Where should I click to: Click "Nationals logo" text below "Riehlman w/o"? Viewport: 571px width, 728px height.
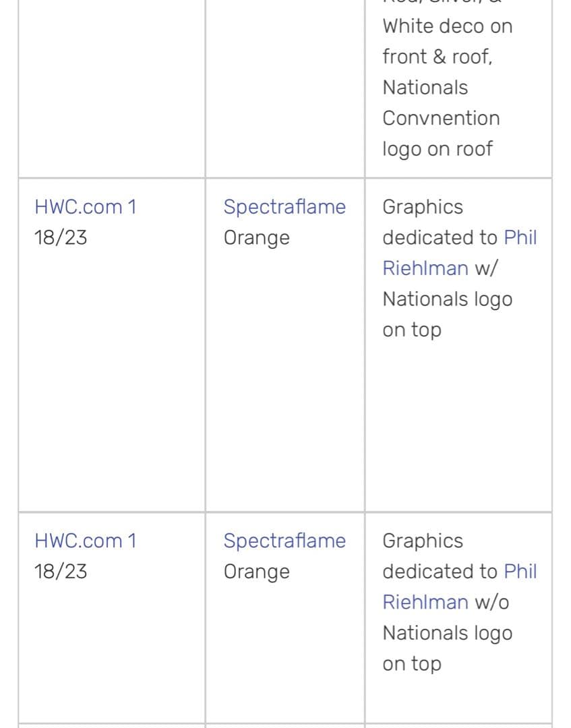(x=448, y=633)
